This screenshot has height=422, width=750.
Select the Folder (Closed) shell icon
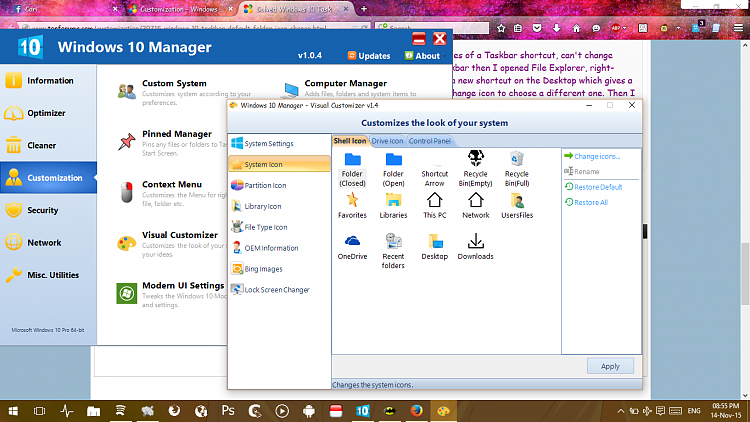(352, 160)
